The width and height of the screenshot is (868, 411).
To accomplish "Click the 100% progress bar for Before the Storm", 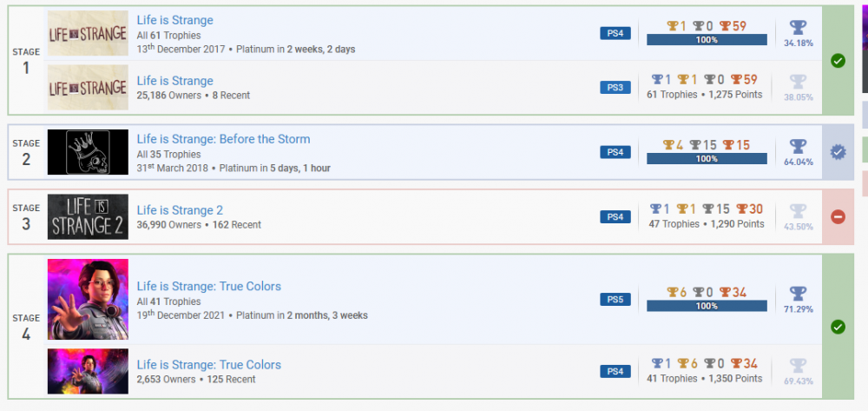I will coord(707,159).
